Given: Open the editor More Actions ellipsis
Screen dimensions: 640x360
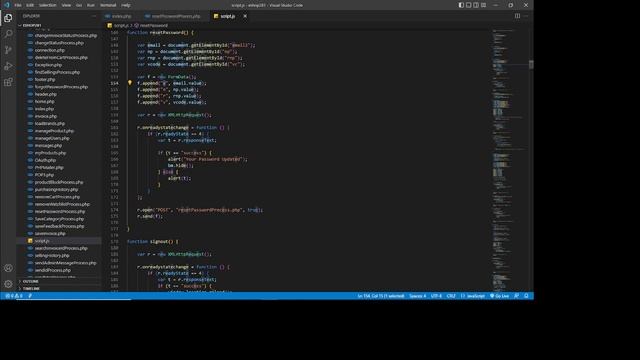Looking at the screenshot, I should point(526,16).
